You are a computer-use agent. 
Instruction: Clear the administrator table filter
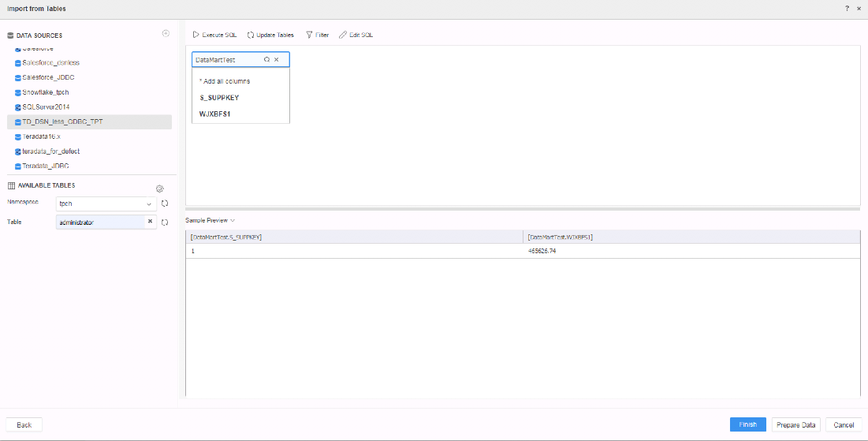(x=150, y=222)
